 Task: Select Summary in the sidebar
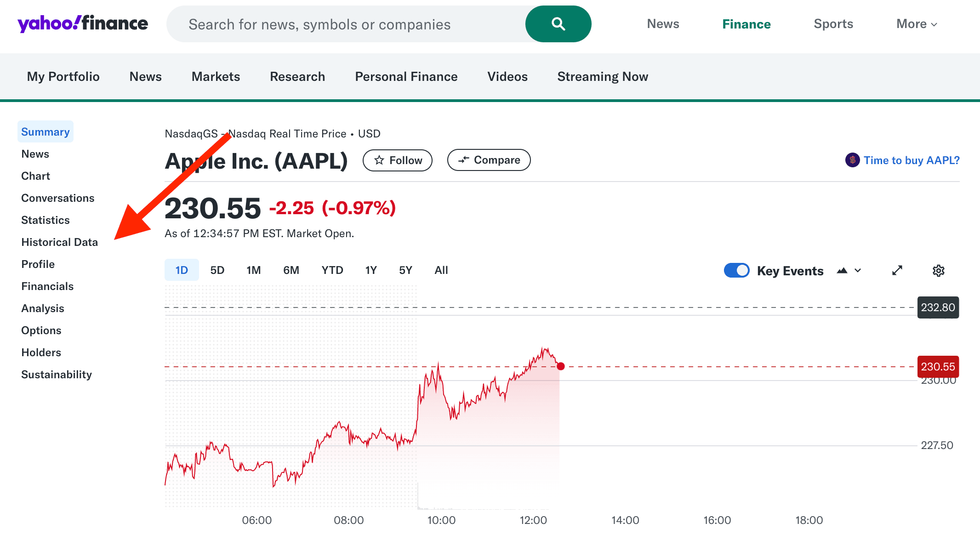coord(46,132)
